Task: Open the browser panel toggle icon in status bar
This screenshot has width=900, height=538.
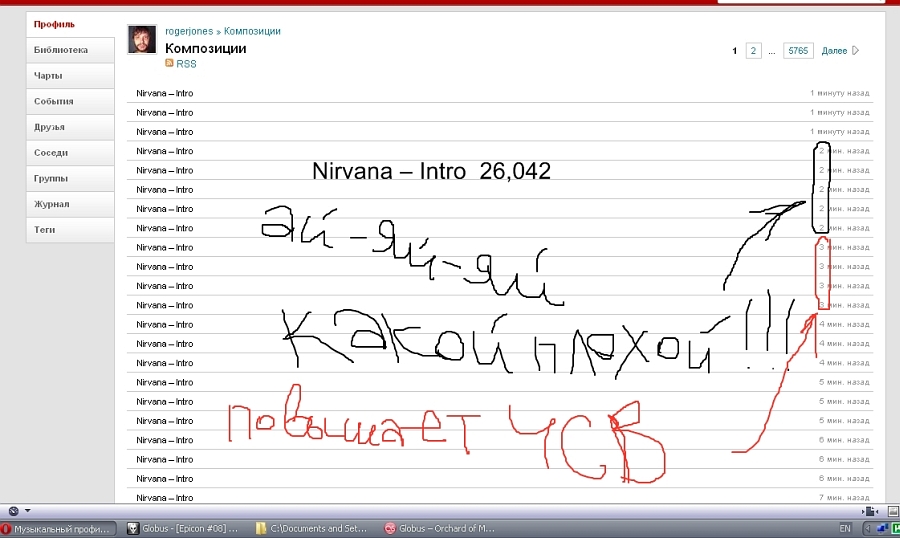Action: pyautogui.click(x=13, y=511)
